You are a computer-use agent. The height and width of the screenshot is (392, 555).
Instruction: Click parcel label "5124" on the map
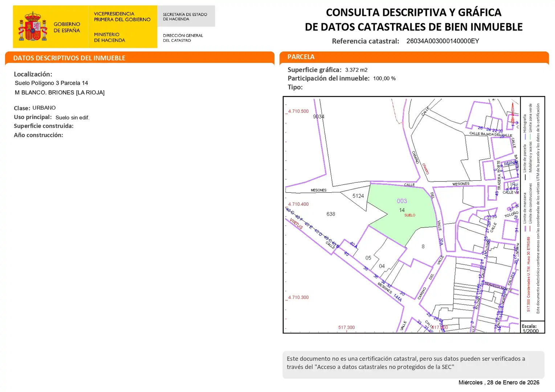pos(358,196)
